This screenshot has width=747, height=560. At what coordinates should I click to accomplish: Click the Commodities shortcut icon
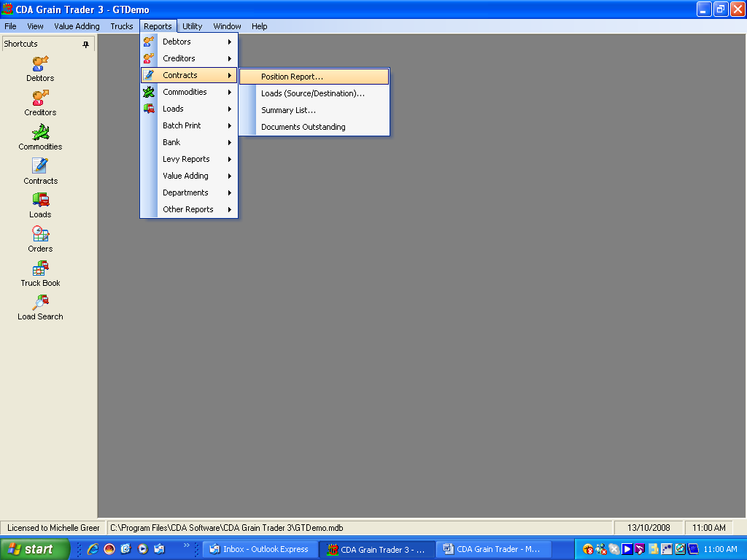pyautogui.click(x=40, y=133)
